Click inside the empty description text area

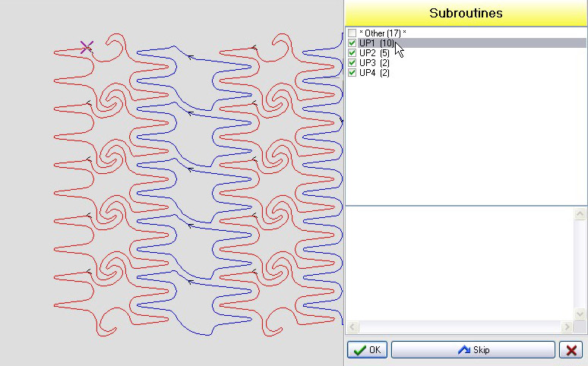(x=460, y=263)
